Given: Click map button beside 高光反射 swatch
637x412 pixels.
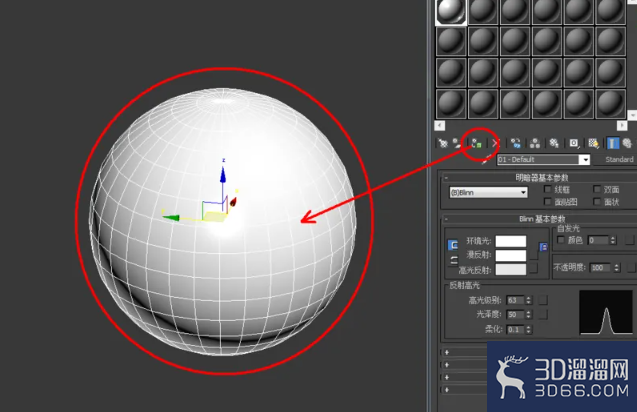Looking at the screenshot, I should point(533,268).
